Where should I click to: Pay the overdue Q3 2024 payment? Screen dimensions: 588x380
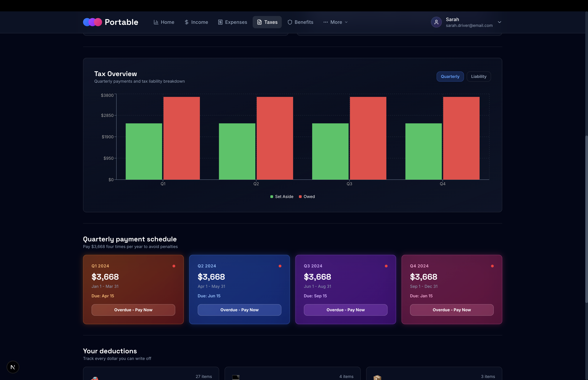pyautogui.click(x=345, y=310)
